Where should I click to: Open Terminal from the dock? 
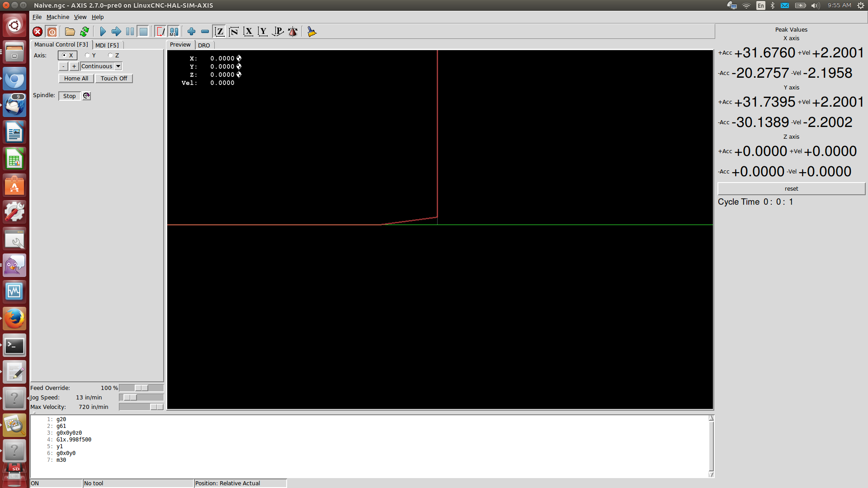(14, 346)
